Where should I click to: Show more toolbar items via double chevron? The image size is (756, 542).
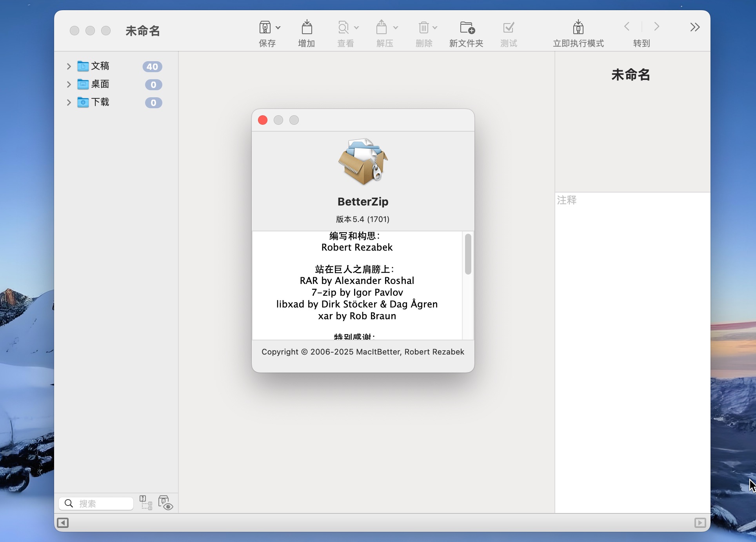click(695, 27)
